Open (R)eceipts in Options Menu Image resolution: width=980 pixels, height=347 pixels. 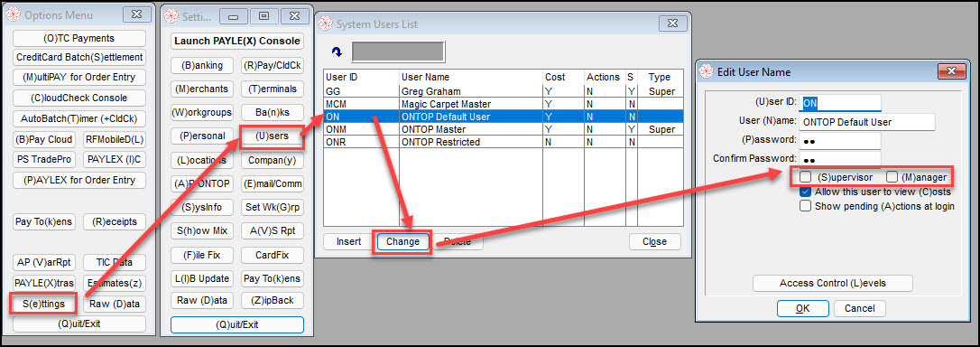pyautogui.click(x=115, y=221)
